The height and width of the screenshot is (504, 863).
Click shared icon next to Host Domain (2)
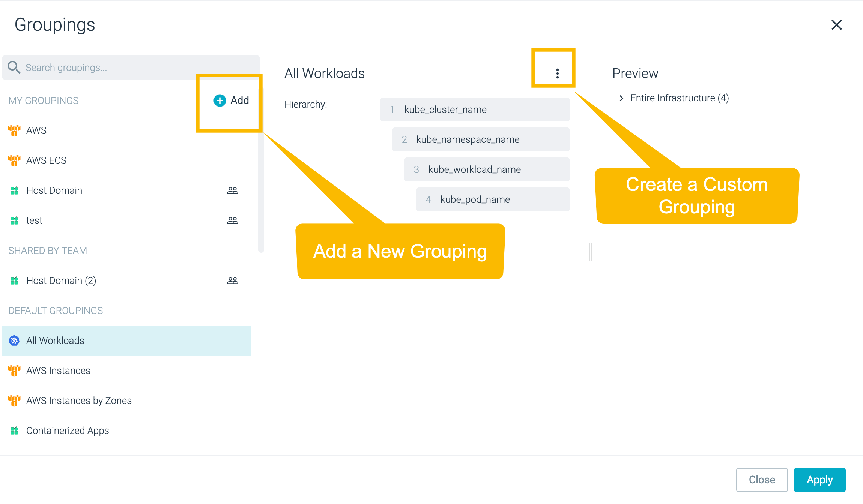pyautogui.click(x=233, y=280)
